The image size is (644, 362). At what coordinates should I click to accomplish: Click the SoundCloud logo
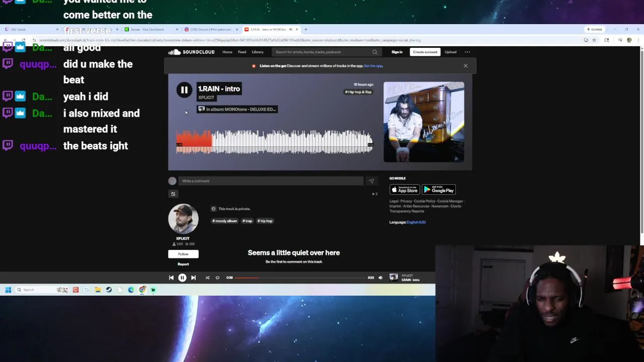pos(191,52)
